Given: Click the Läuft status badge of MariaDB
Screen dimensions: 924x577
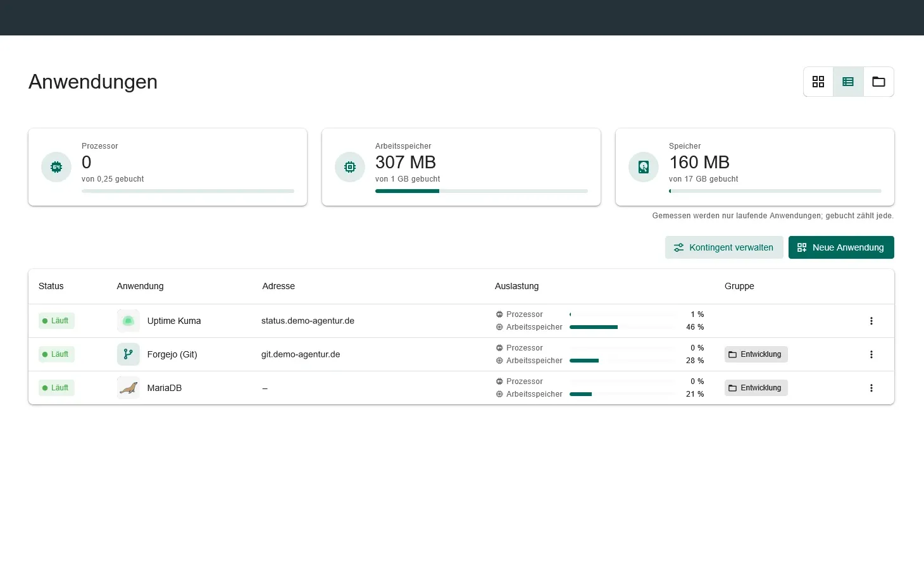Looking at the screenshot, I should click(56, 388).
